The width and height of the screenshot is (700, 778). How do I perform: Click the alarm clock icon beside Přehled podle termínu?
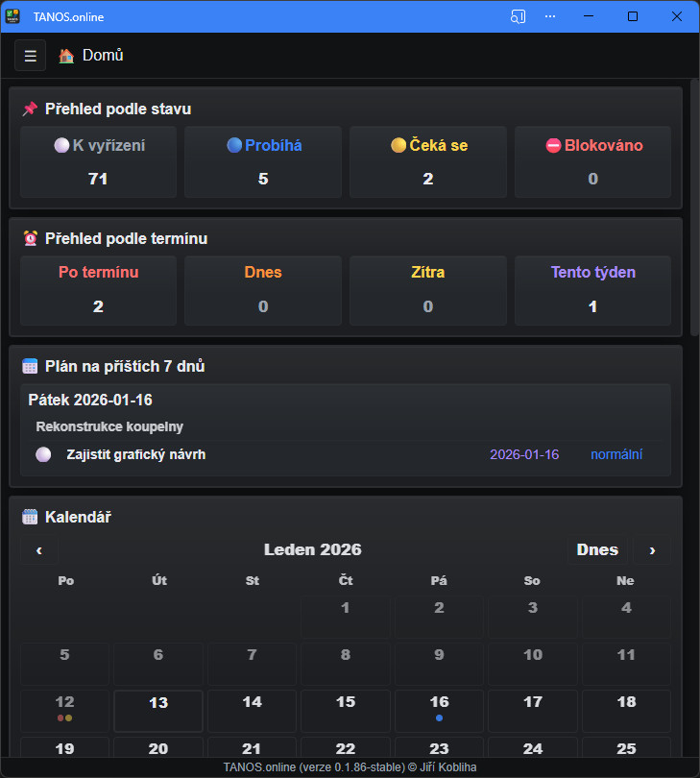30,239
